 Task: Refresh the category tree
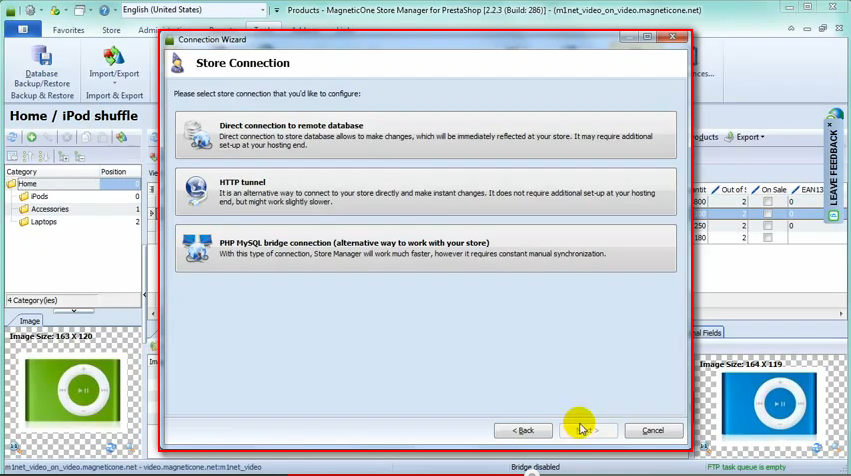pos(12,137)
